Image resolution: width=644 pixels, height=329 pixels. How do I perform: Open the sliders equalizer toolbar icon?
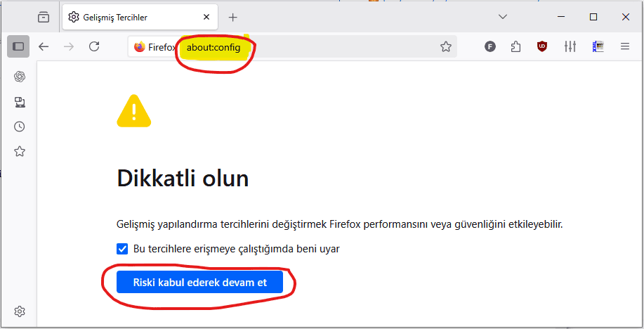570,46
